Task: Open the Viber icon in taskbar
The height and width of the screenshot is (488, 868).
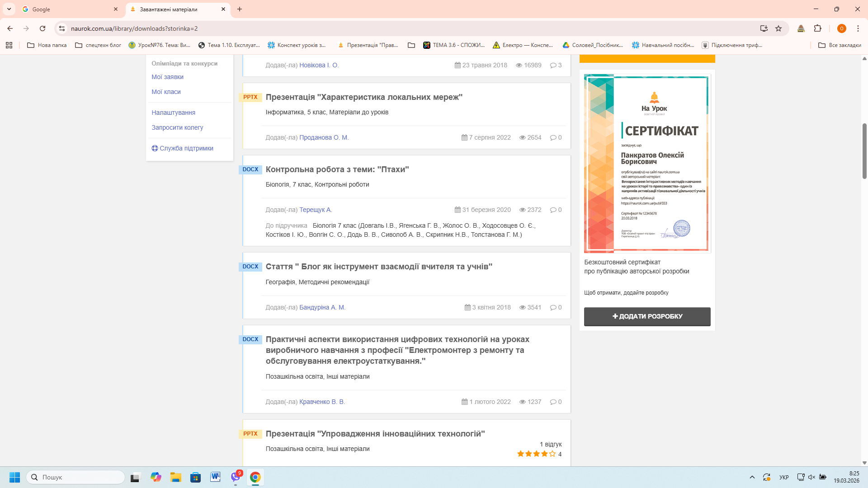Action: click(236, 477)
